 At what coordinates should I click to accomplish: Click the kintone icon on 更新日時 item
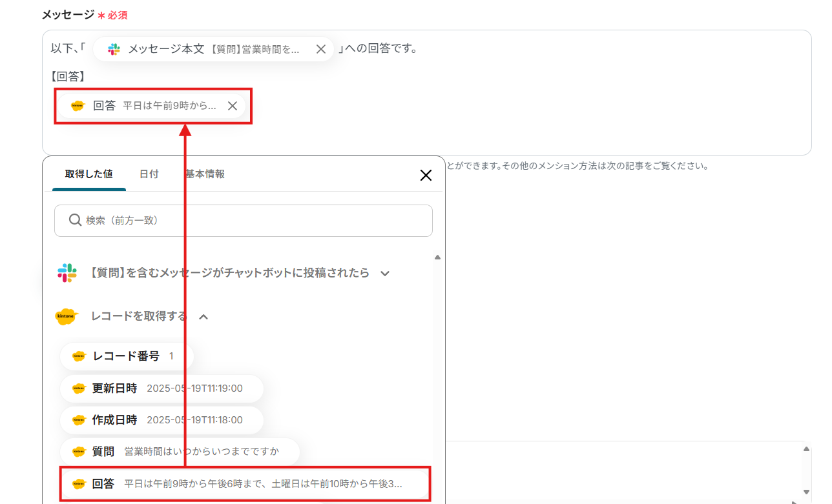point(79,388)
